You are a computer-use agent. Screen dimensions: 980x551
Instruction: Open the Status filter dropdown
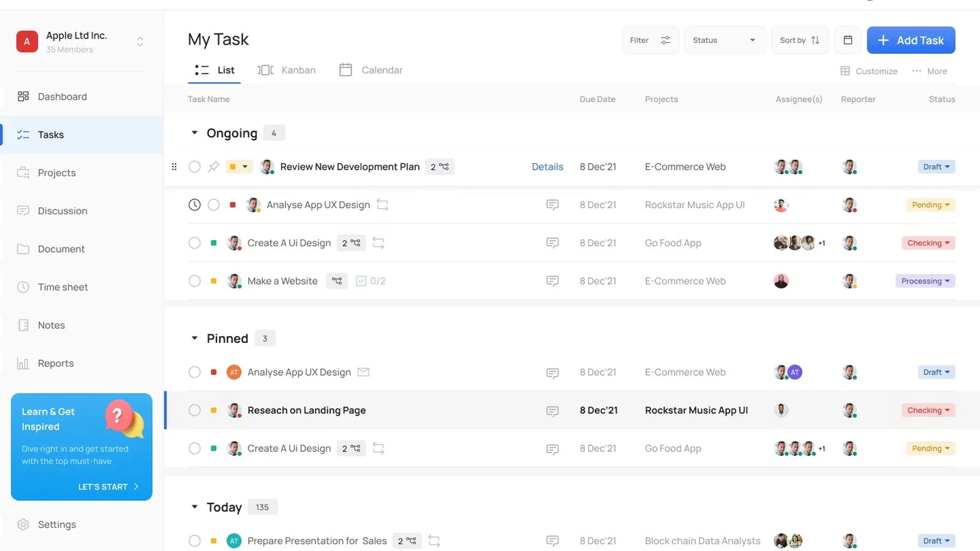pyautogui.click(x=725, y=40)
